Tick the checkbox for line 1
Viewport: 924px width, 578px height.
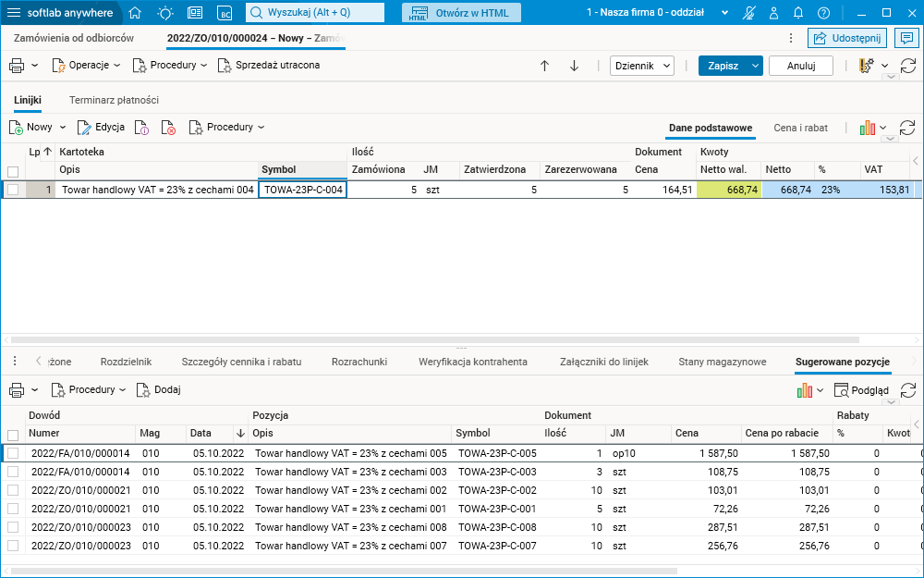coord(13,190)
